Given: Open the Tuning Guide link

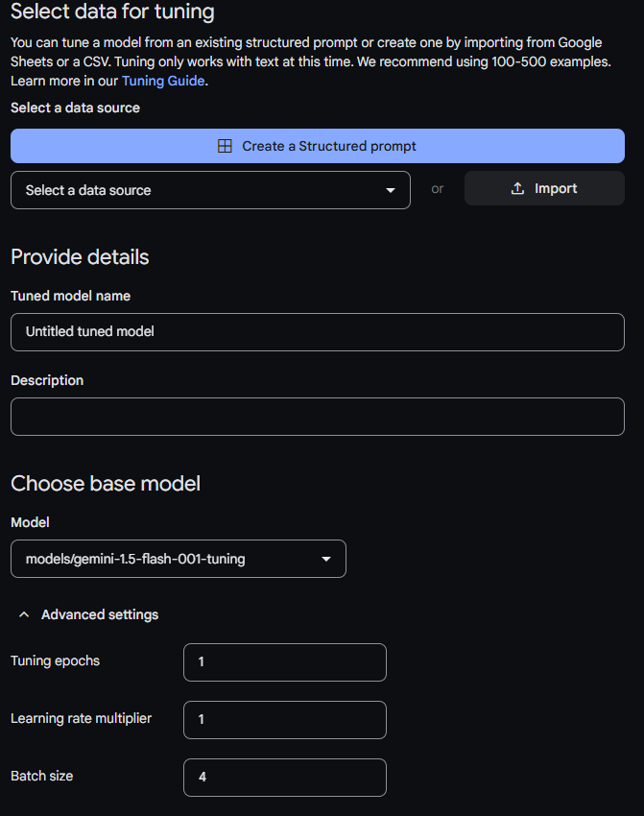Looking at the screenshot, I should click(x=163, y=82).
